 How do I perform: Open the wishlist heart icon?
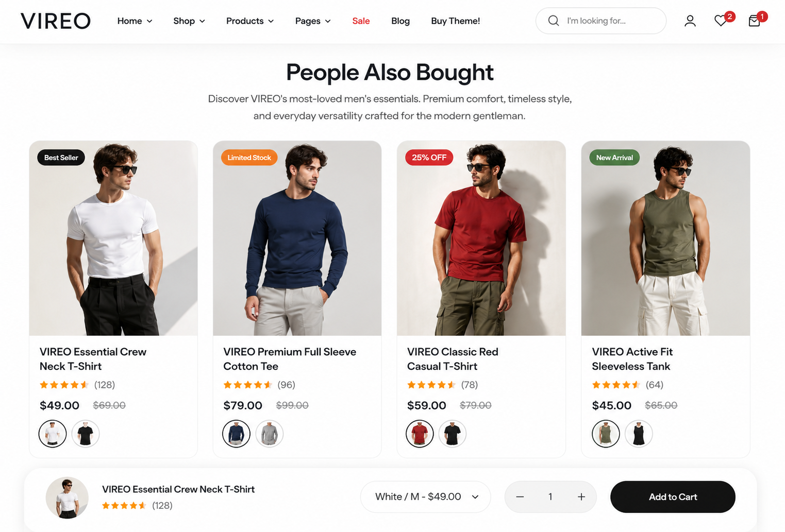[721, 21]
